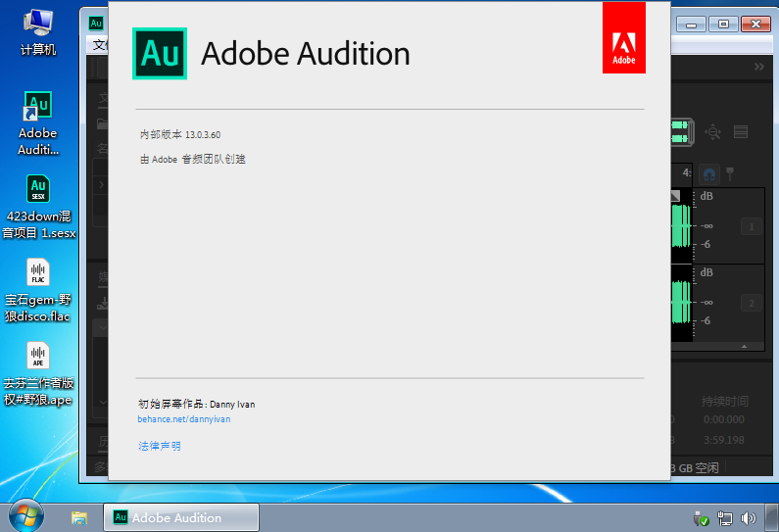Click the upper channel waveform
This screenshot has width=779, height=532.
point(682,226)
